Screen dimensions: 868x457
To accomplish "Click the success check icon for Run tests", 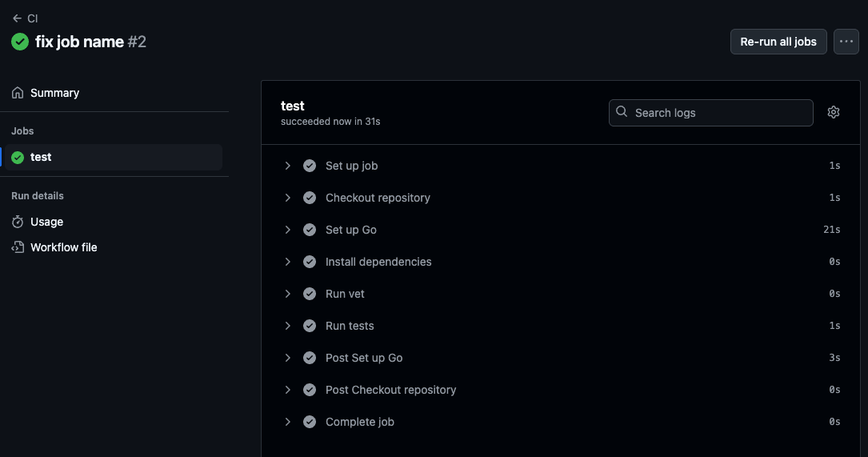I will click(310, 326).
